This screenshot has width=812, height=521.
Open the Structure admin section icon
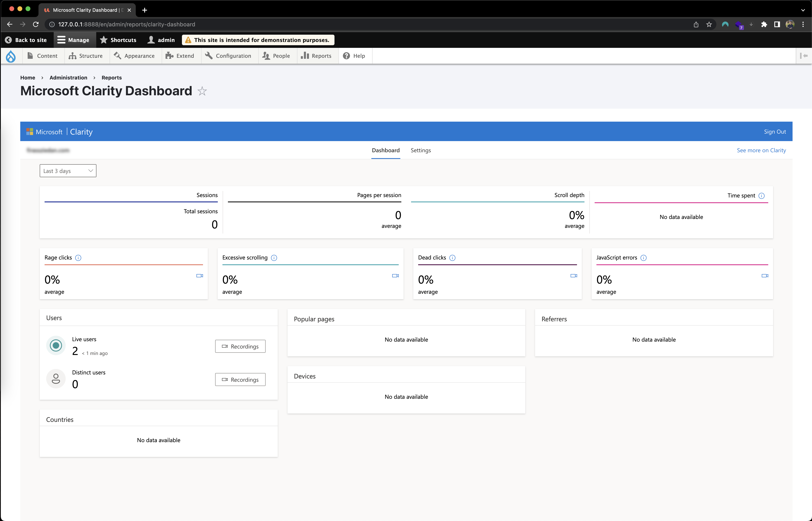pos(73,56)
